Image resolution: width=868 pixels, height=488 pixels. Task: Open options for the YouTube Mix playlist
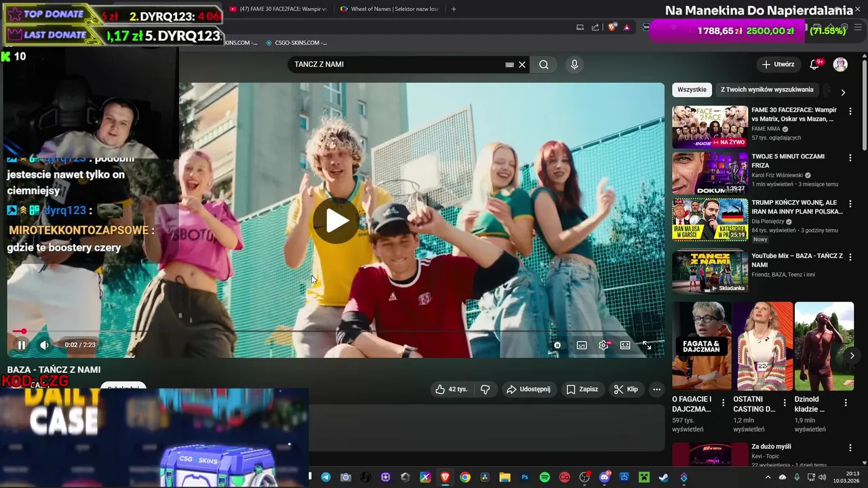(850, 258)
